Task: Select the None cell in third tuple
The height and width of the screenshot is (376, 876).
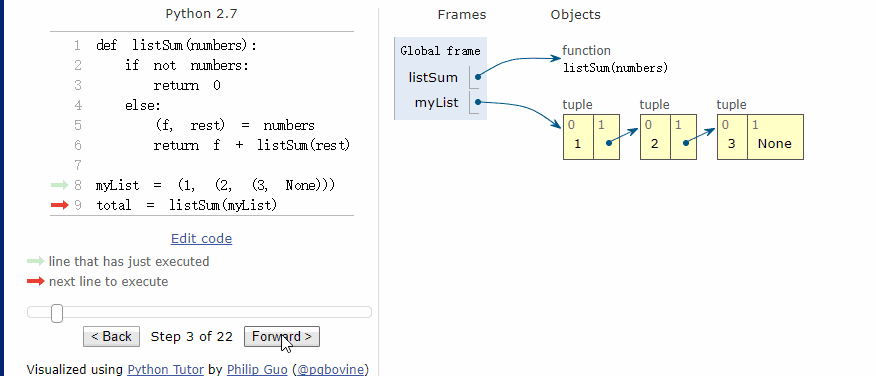Action: click(x=775, y=137)
